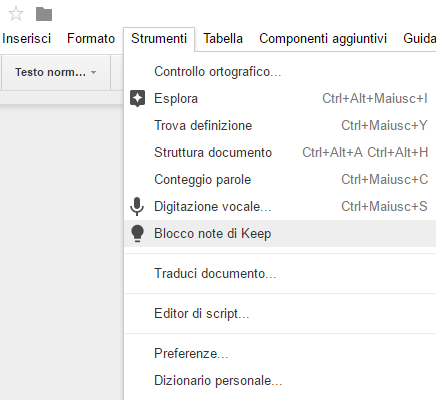436x400 pixels.
Task: Click the move-to-folder icon
Action: pyautogui.click(x=44, y=14)
